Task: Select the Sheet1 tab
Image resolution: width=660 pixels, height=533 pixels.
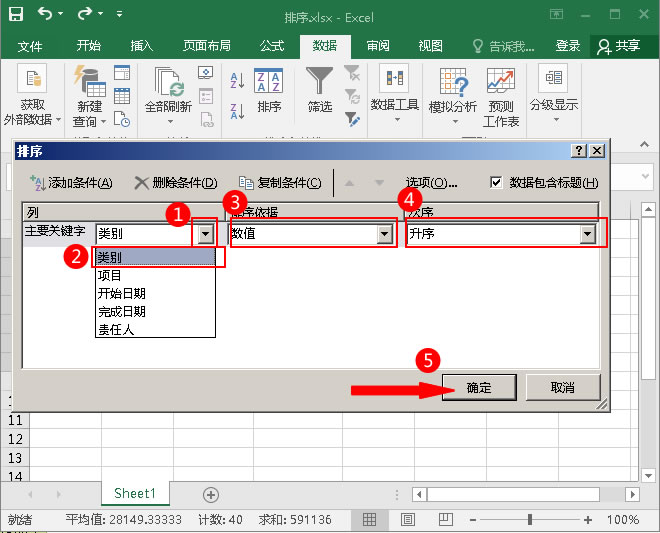Action: pos(135,493)
